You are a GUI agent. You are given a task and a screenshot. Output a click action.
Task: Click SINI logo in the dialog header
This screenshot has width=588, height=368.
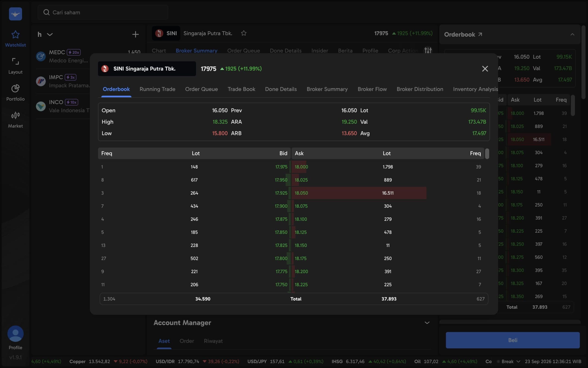pyautogui.click(x=105, y=69)
